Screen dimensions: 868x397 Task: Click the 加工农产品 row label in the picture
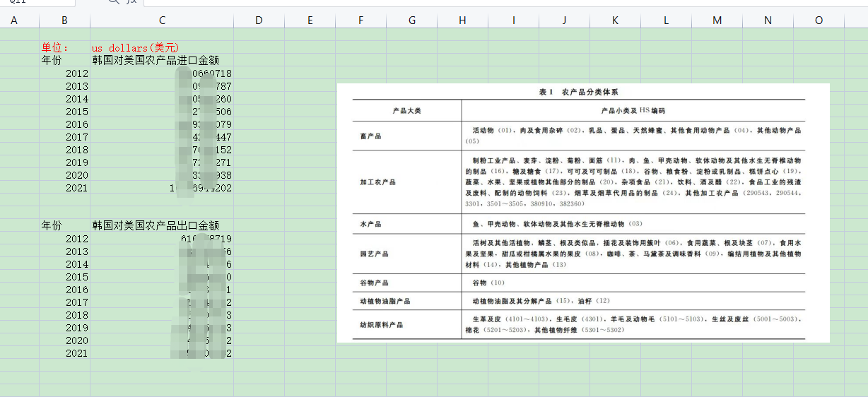click(378, 182)
